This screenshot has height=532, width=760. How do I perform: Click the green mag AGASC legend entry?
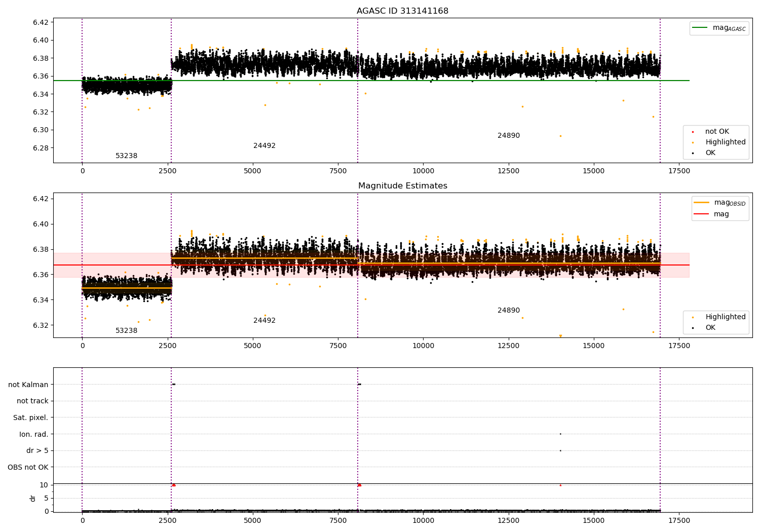(x=719, y=28)
